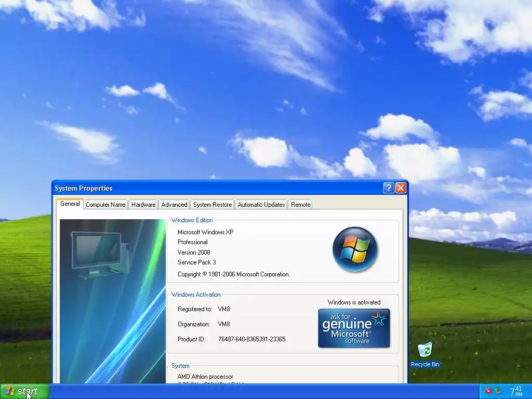Select the General tab
The image size is (532, 399).
click(x=70, y=204)
